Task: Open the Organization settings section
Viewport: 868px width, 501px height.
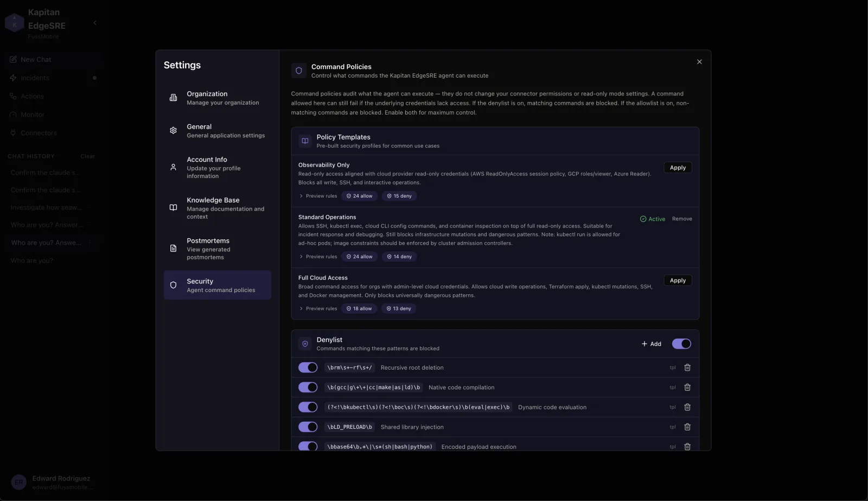Action: pos(218,98)
